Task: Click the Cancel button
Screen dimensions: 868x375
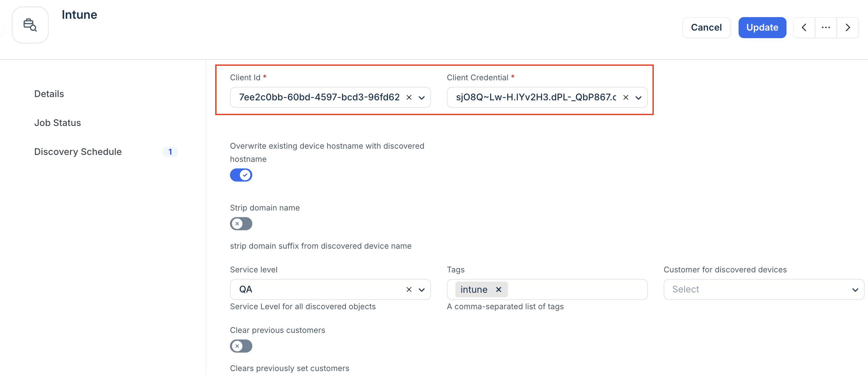Action: click(x=706, y=27)
